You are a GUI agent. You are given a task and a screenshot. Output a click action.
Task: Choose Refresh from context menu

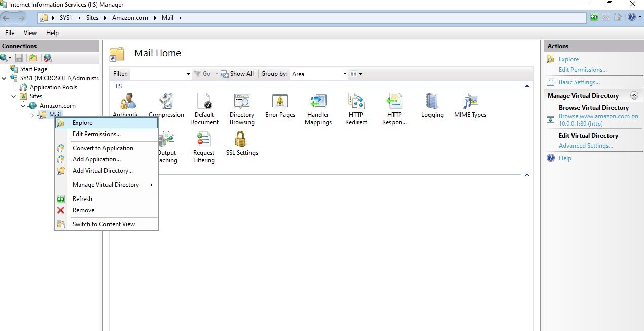(x=106, y=199)
